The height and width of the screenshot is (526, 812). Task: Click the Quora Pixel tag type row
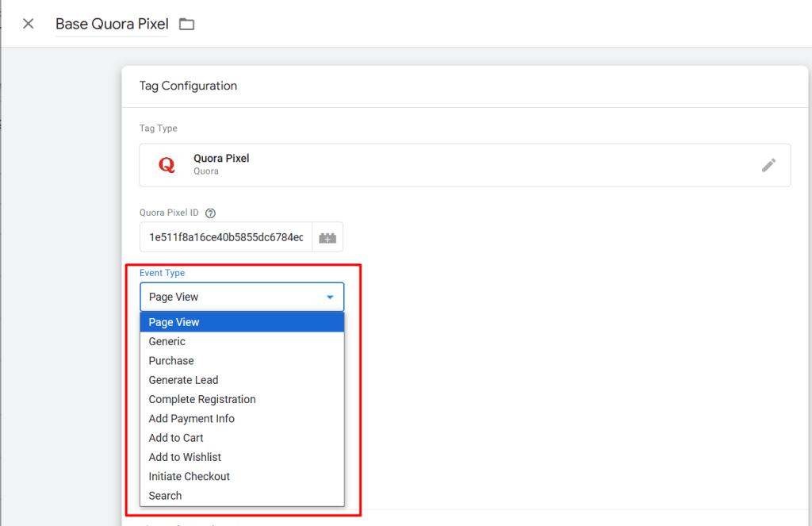464,165
